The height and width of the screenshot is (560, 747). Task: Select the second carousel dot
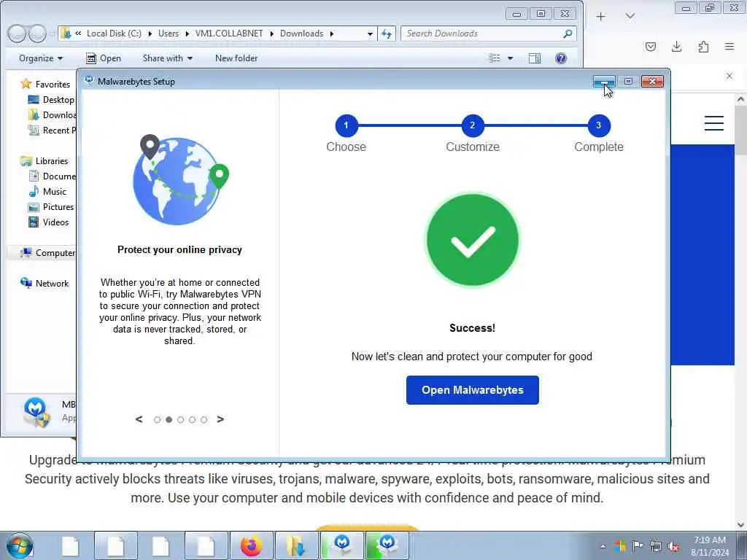click(169, 419)
